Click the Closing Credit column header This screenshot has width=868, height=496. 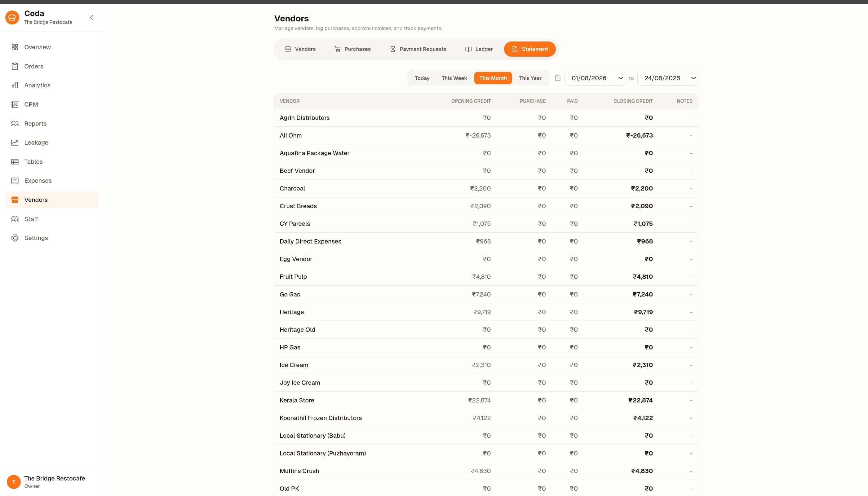[633, 101]
